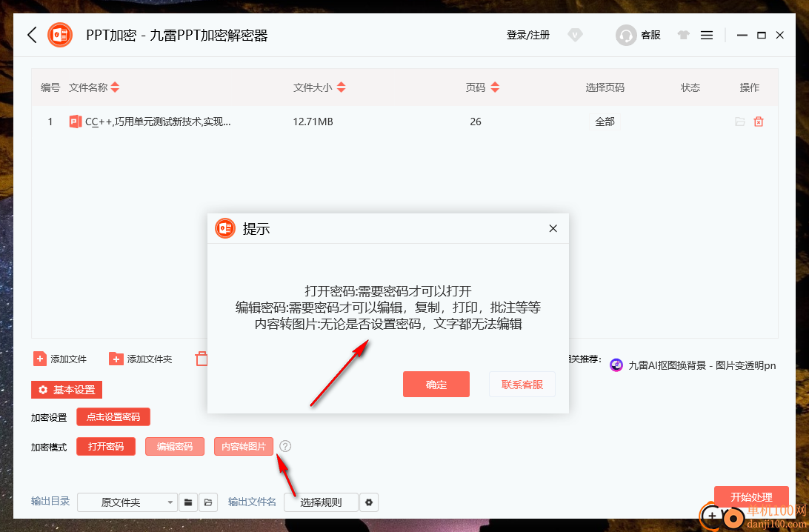
Task: Click 开始处理 to start processing
Action: (751, 497)
